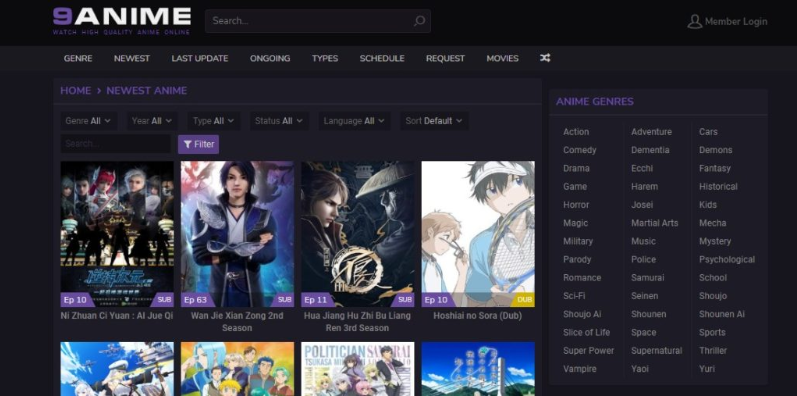Open the Ecchi genre
Image resolution: width=797 pixels, height=396 pixels.
point(642,168)
